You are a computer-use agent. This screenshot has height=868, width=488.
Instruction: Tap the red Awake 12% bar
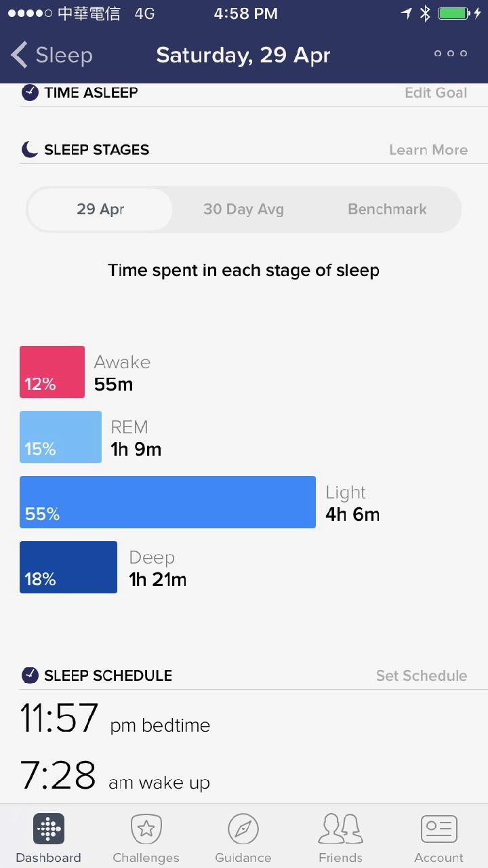52,372
